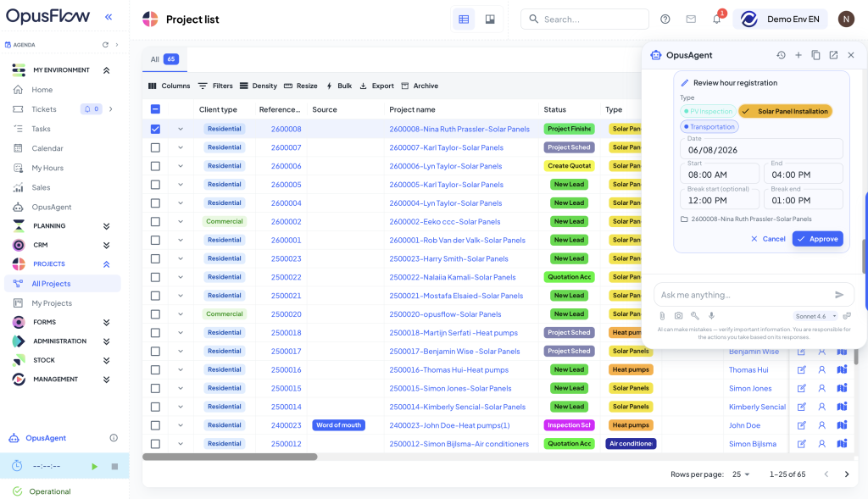Click camera screenshot icon in OpusAgent

coord(679,316)
